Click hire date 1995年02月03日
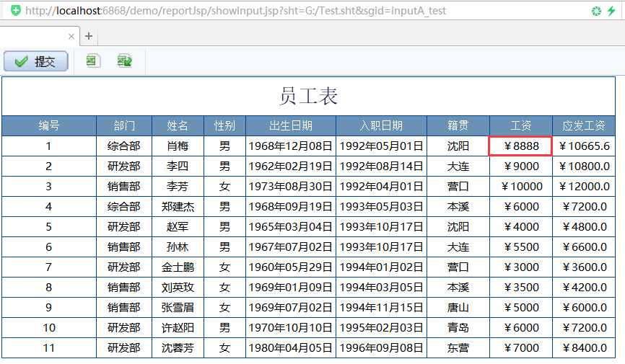The width and height of the screenshot is (625, 364). 381,328
